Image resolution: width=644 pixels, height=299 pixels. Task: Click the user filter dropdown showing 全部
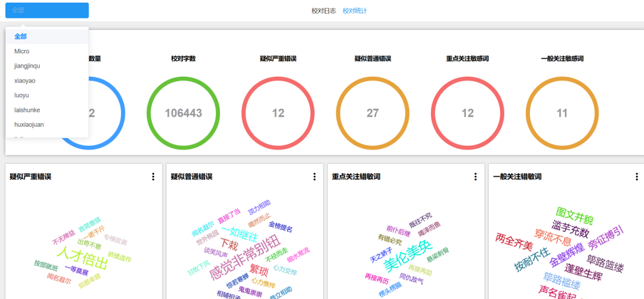(47, 11)
